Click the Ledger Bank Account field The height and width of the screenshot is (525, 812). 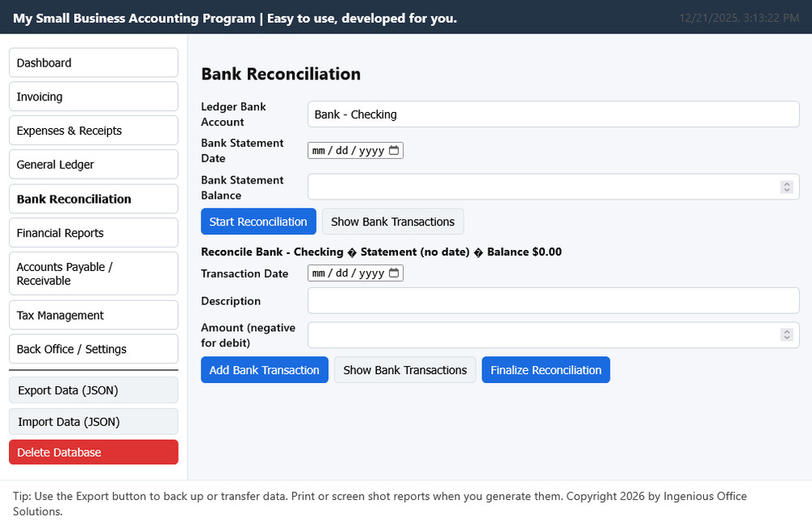pos(552,114)
